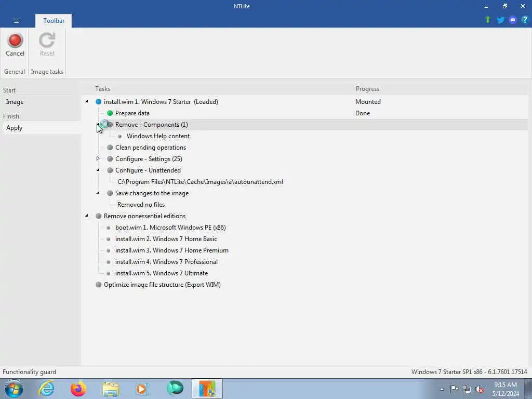Collapse Save changes to the image node
Screen dimensions: 532x399
click(98, 192)
